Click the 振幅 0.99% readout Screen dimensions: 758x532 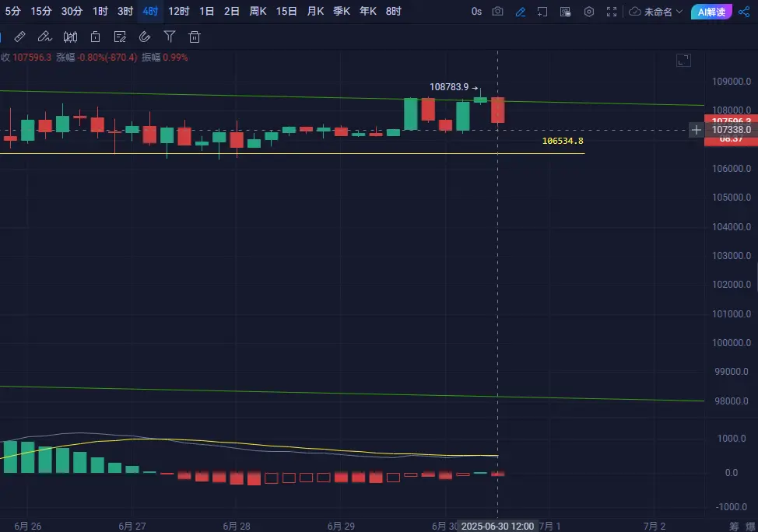point(165,57)
